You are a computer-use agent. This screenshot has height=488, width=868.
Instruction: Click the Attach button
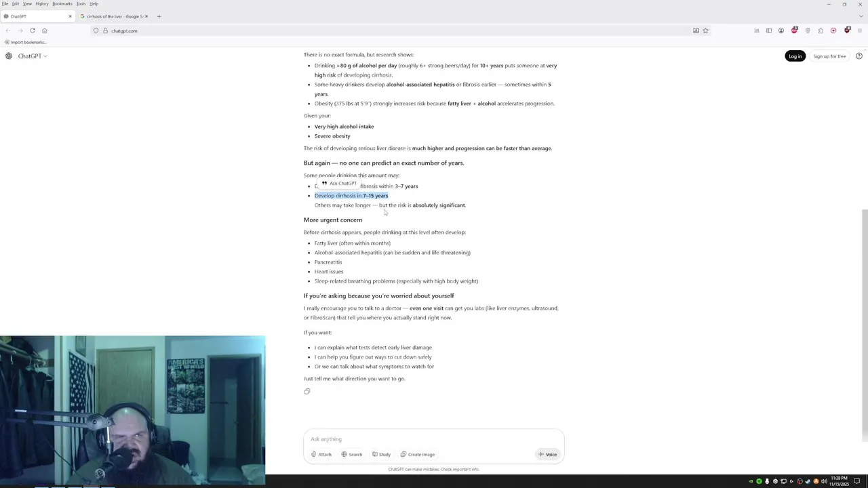[321, 454]
